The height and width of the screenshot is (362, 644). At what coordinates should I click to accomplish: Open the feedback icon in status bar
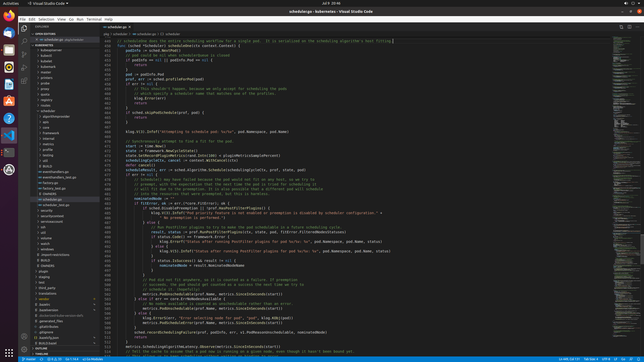tap(631, 359)
